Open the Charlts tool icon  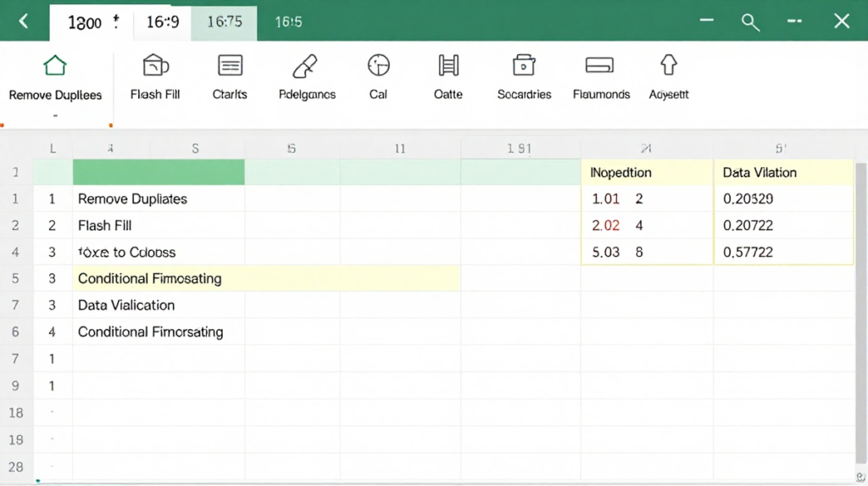(x=230, y=65)
